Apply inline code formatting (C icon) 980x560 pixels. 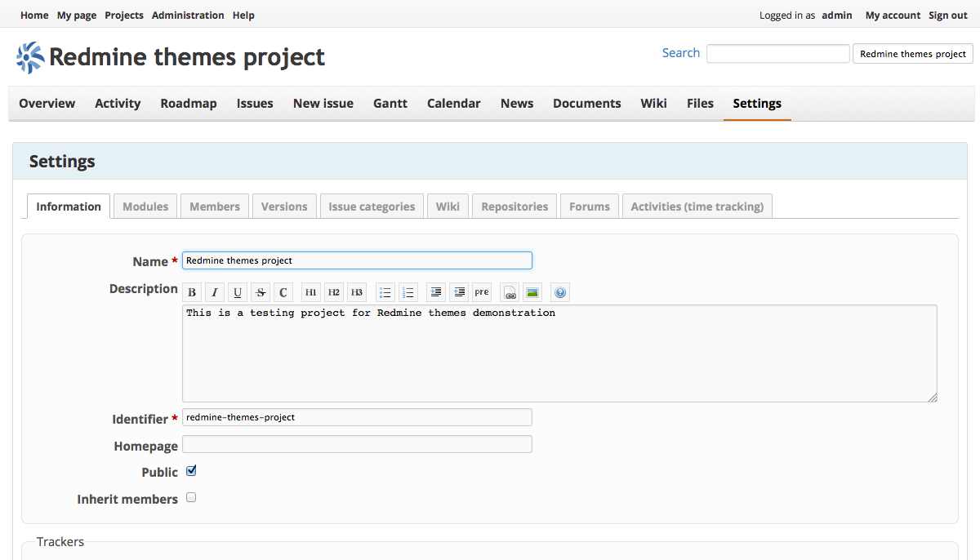(283, 292)
